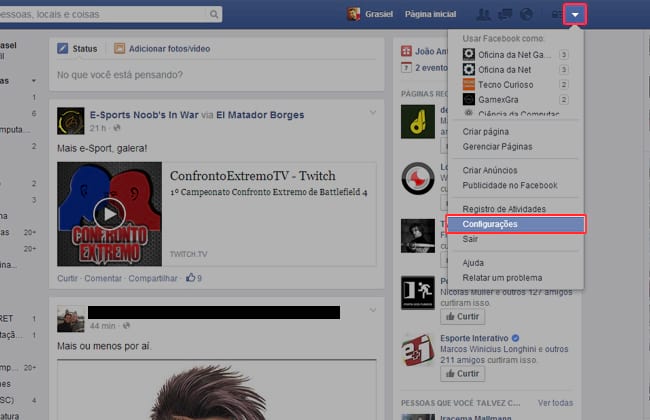Viewport: 650px width, 420px height.
Task: Open the red circular logo page thumbnail
Action: [x=418, y=178]
